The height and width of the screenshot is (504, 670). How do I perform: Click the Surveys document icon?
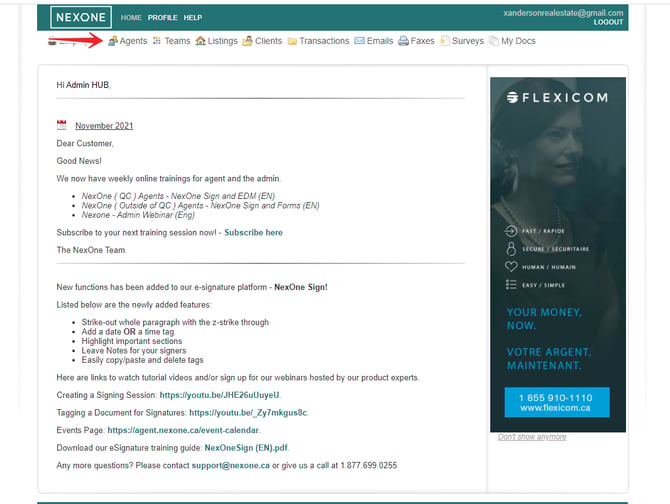445,41
